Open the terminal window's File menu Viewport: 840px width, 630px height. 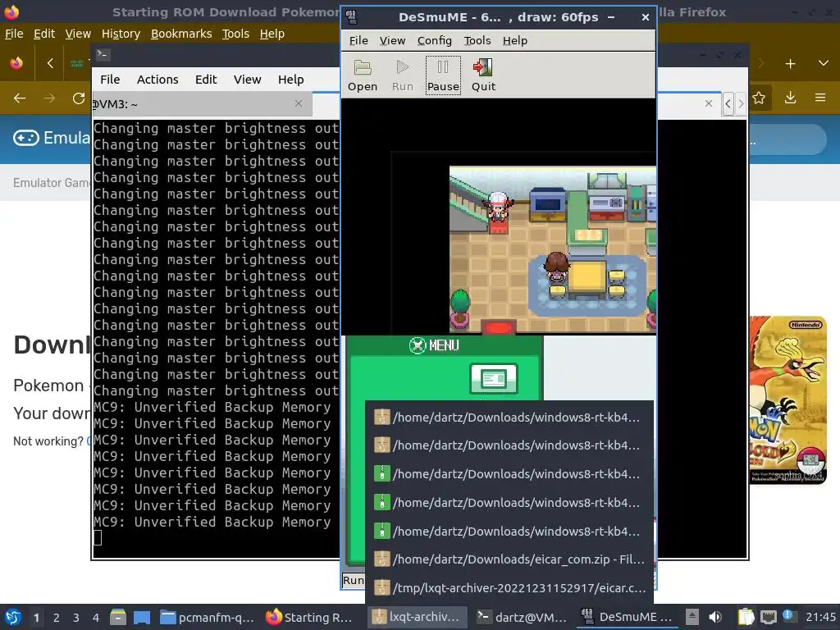click(110, 80)
